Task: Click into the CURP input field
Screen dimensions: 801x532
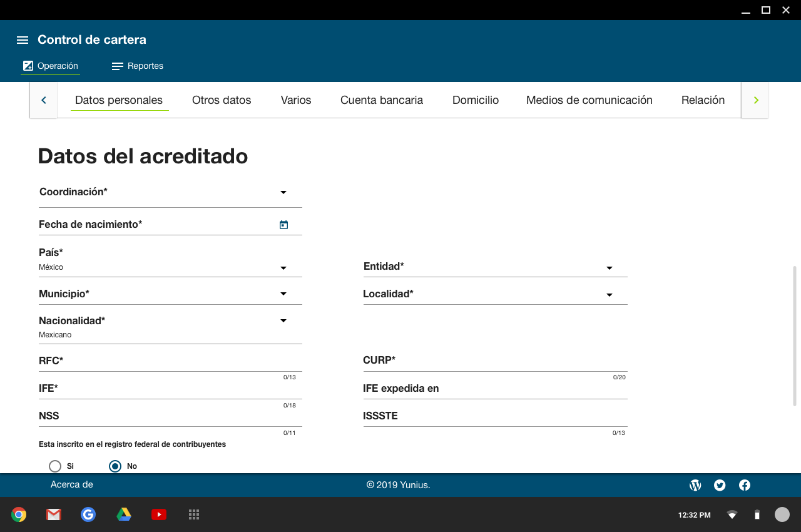Action: pyautogui.click(x=494, y=361)
